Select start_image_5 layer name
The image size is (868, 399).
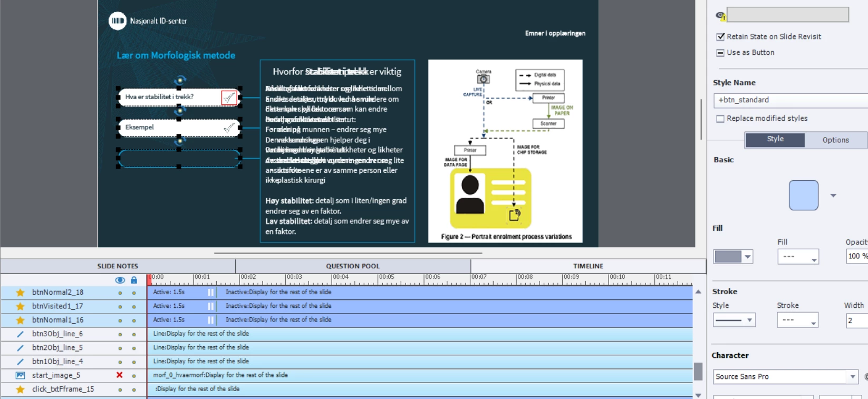56,375
